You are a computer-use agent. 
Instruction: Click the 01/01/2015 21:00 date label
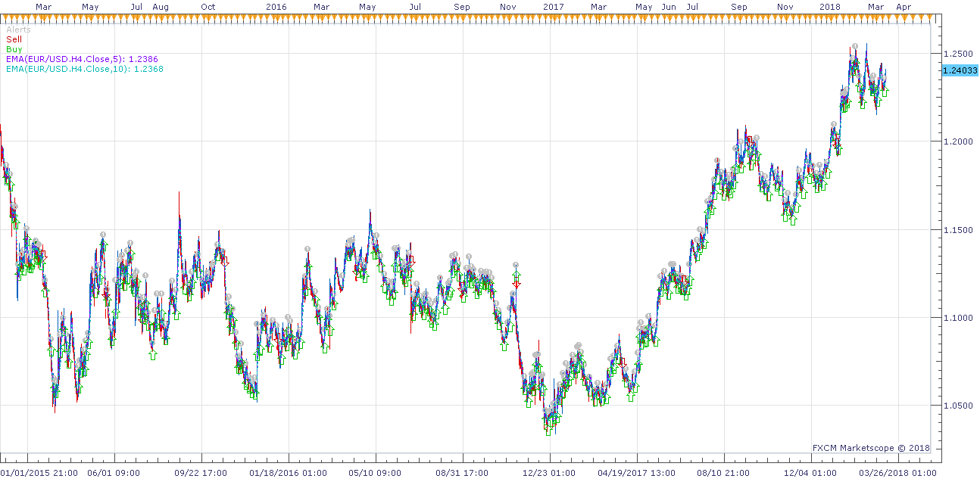pyautogui.click(x=38, y=473)
